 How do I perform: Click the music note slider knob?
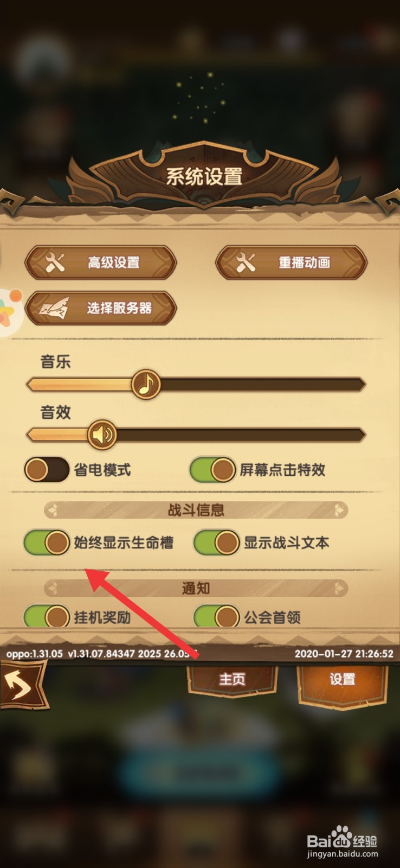(x=146, y=384)
